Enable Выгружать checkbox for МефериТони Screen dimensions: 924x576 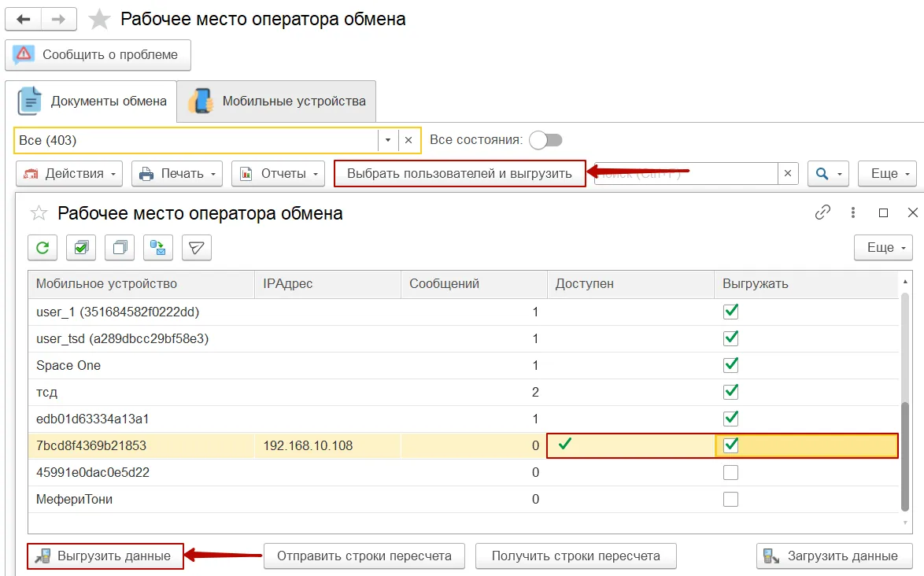click(730, 499)
